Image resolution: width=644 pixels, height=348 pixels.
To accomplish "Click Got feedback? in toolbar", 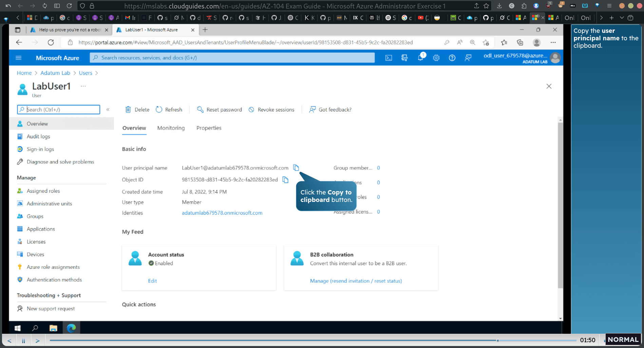I will click(330, 109).
